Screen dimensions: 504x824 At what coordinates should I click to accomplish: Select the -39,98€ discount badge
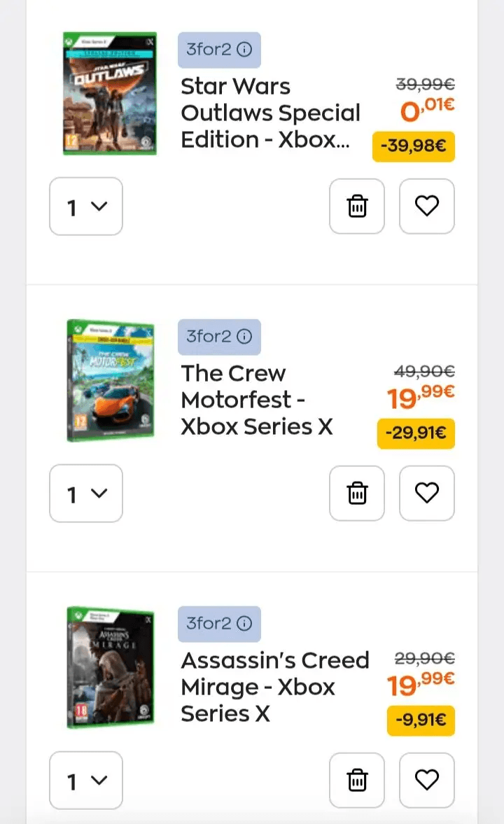click(x=414, y=146)
